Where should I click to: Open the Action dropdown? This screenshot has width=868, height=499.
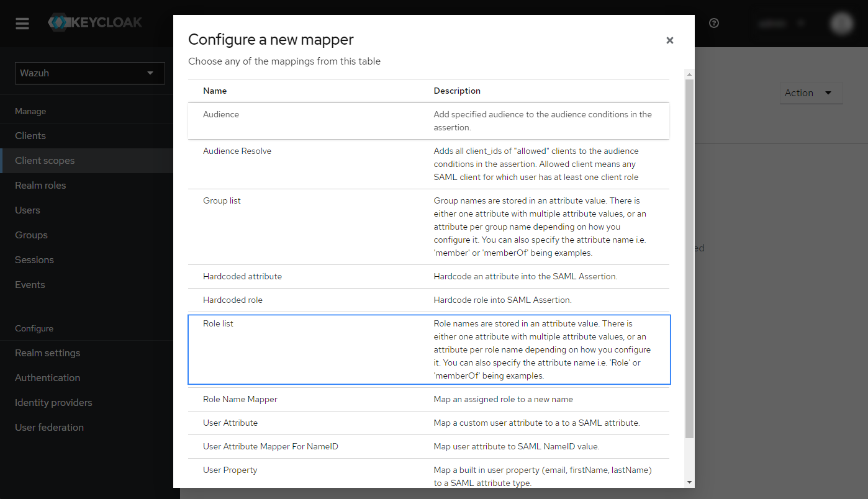810,93
